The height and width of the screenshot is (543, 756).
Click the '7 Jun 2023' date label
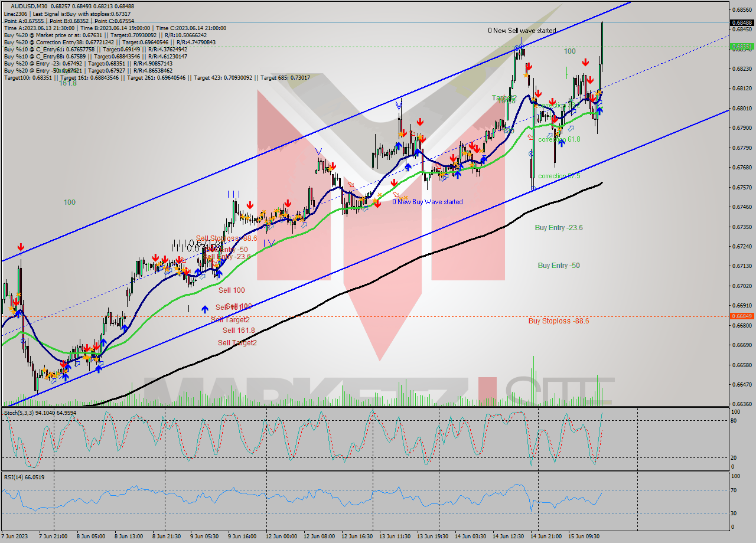(15, 537)
